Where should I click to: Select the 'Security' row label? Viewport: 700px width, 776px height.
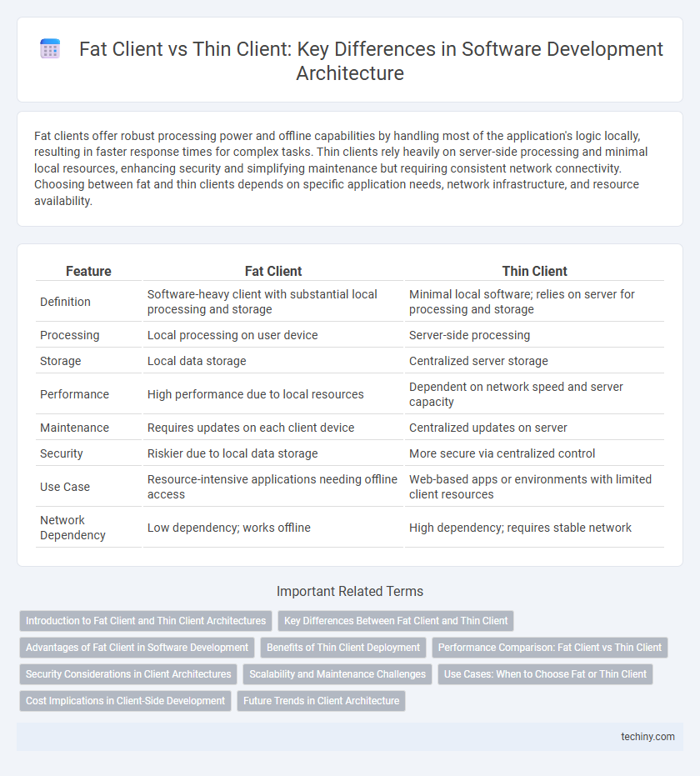[x=62, y=453]
